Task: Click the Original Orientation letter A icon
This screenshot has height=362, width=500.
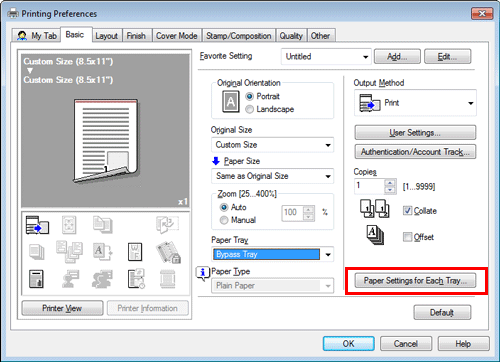Action: pyautogui.click(x=231, y=102)
